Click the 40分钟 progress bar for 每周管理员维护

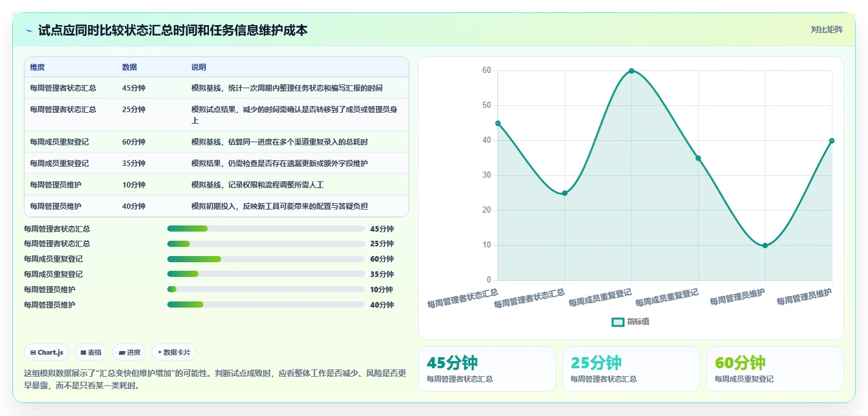pyautogui.click(x=266, y=304)
